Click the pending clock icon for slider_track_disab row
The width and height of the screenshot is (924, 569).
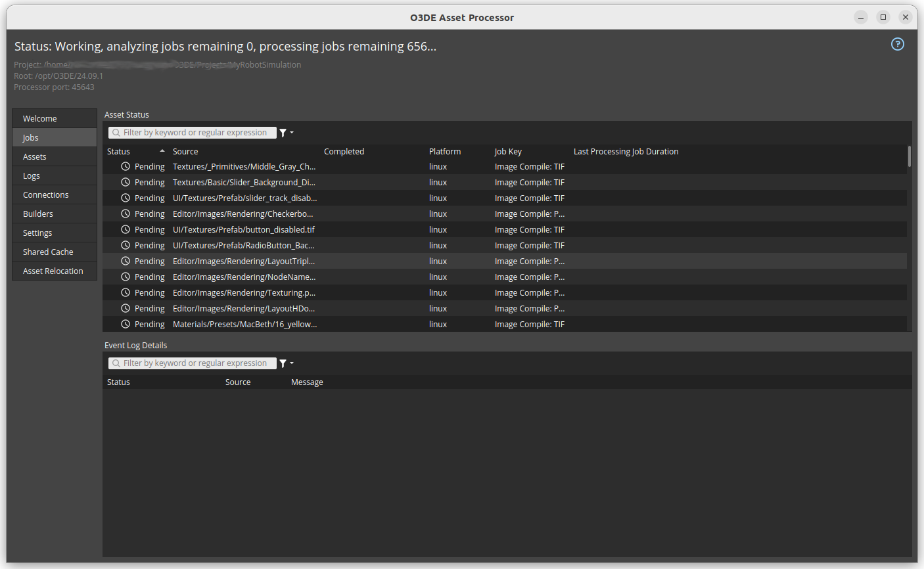[x=126, y=198]
